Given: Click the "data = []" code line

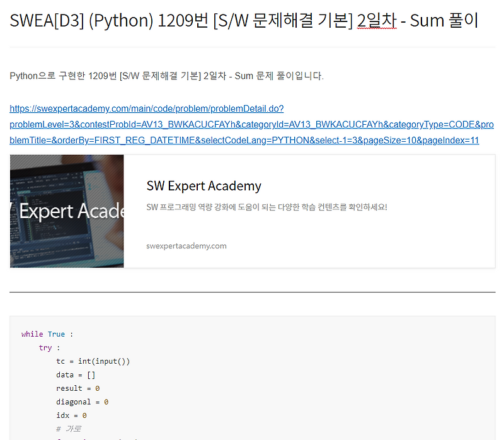Looking at the screenshot, I should (76, 374).
